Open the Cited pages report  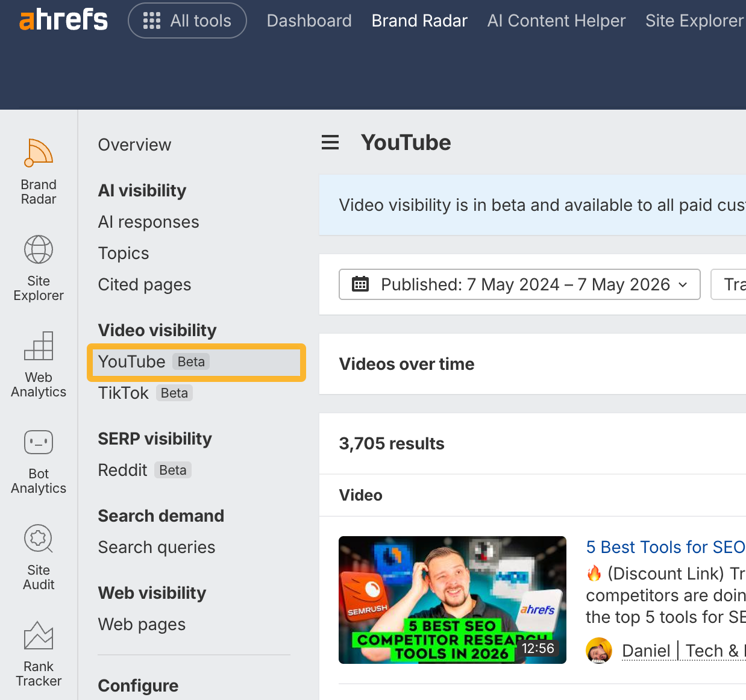coord(145,284)
